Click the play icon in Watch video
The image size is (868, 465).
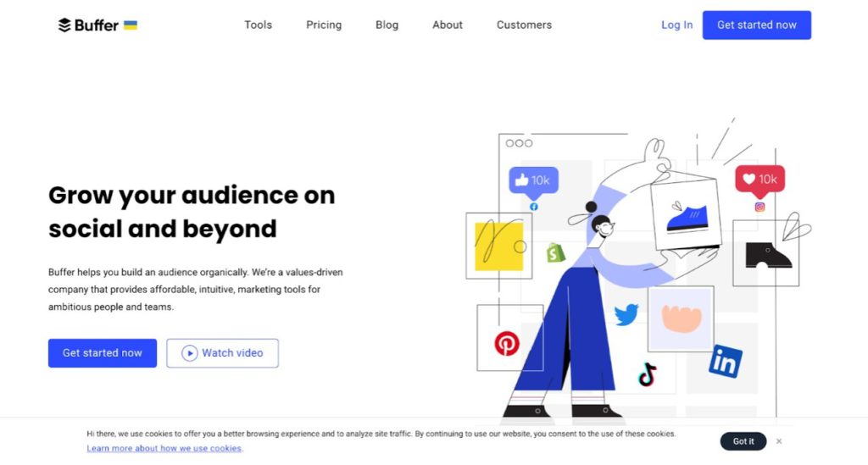pyautogui.click(x=190, y=353)
